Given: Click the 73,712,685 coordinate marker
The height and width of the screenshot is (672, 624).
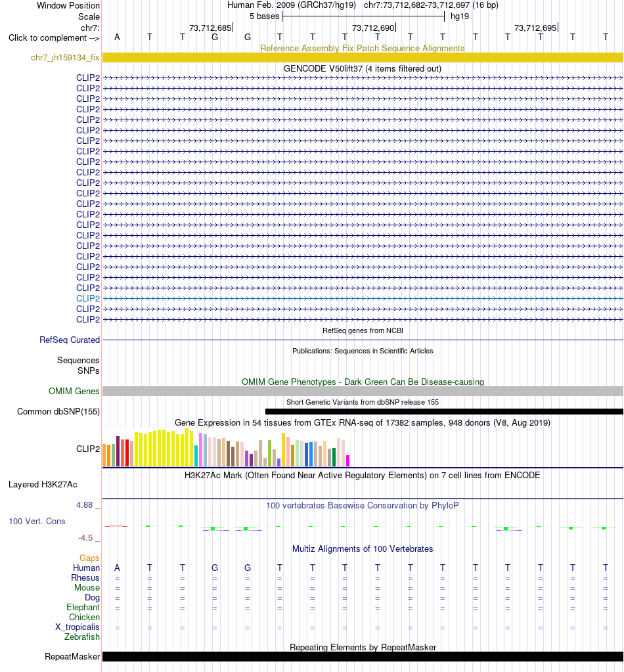Looking at the screenshot, I should tap(210, 28).
